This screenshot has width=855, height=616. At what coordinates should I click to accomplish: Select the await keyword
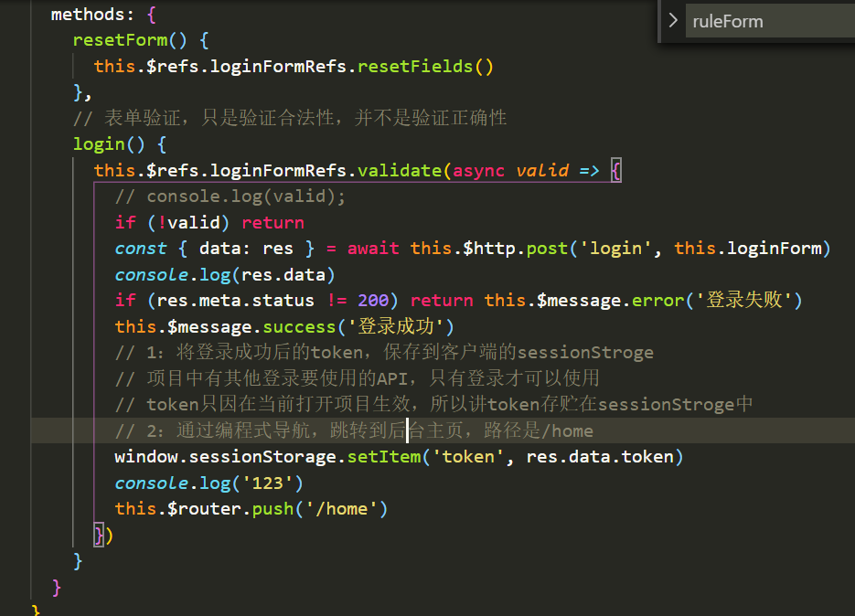375,248
